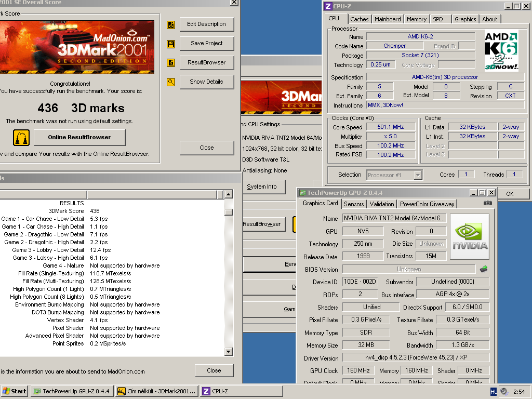Click the Driver Version field in GPU-Z

point(416,357)
